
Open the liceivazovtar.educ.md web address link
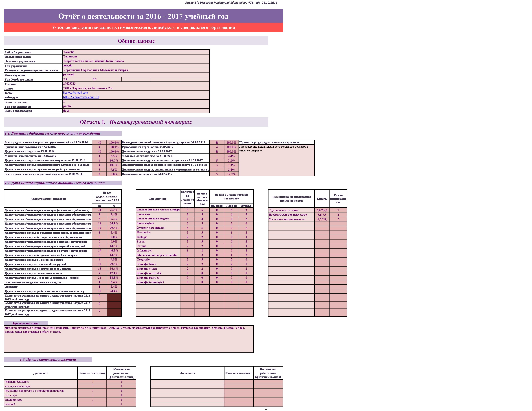coord(81,97)
